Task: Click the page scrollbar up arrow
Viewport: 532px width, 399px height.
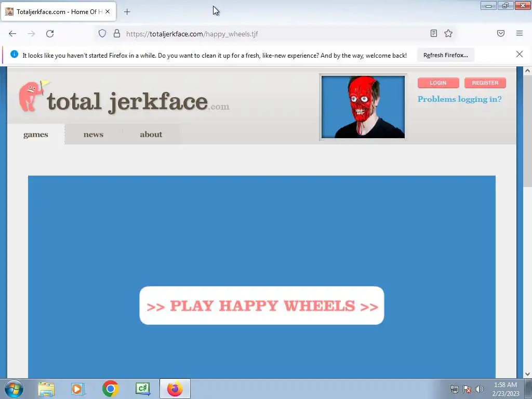Action: click(527, 71)
